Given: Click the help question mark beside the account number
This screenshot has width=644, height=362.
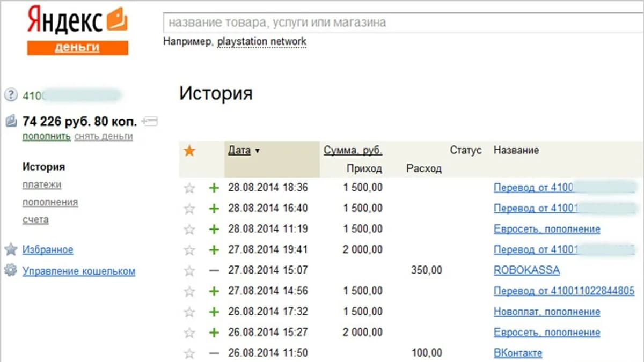Looking at the screenshot, I should [11, 95].
